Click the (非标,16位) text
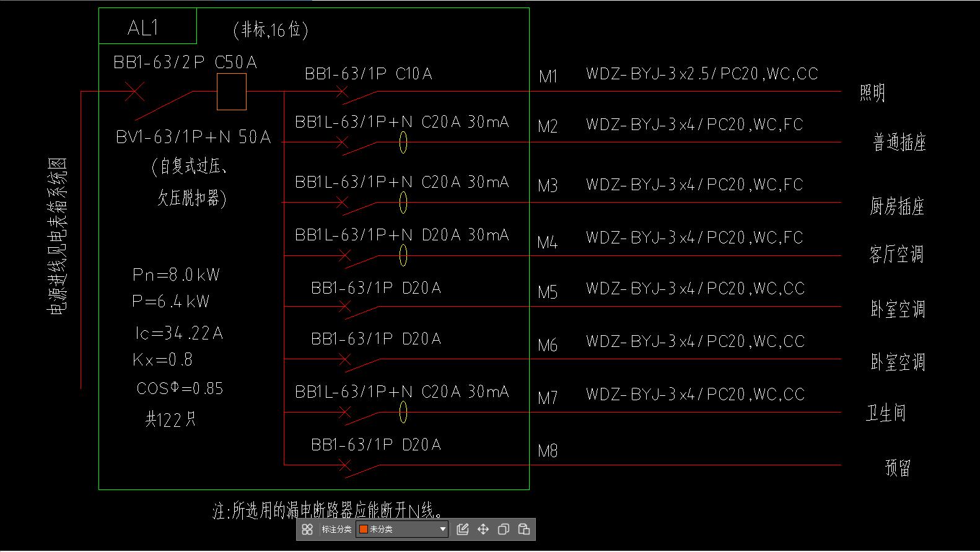This screenshot has height=552, width=980. pos(271,29)
